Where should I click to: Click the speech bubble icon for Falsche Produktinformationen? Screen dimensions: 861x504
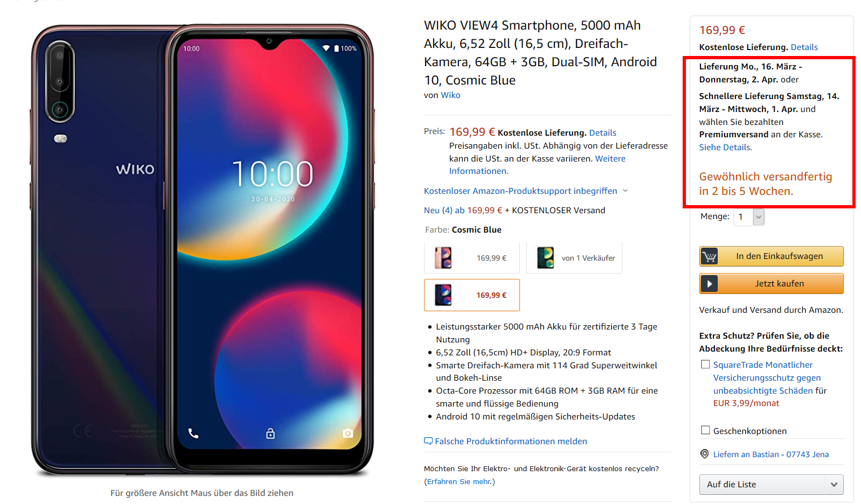[x=428, y=441]
